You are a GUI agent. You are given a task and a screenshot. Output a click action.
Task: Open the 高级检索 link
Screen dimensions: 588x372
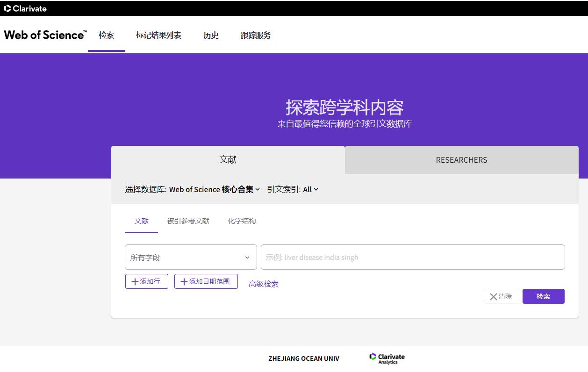point(264,284)
